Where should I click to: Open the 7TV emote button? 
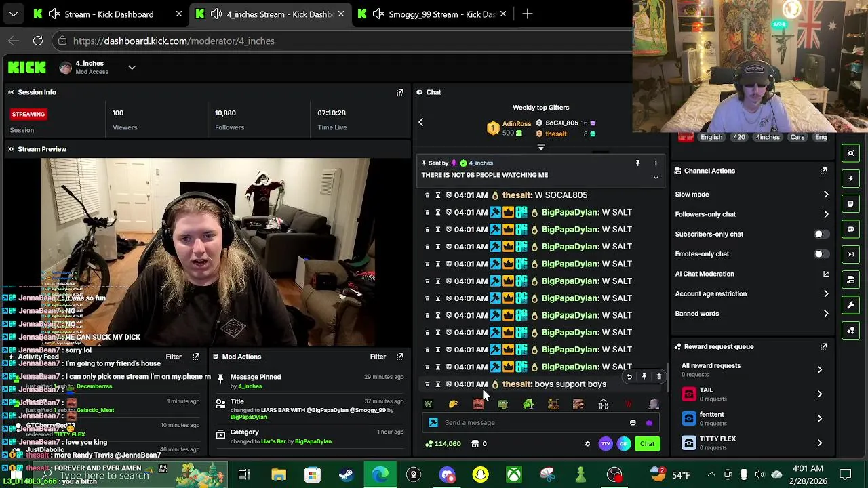coord(606,444)
